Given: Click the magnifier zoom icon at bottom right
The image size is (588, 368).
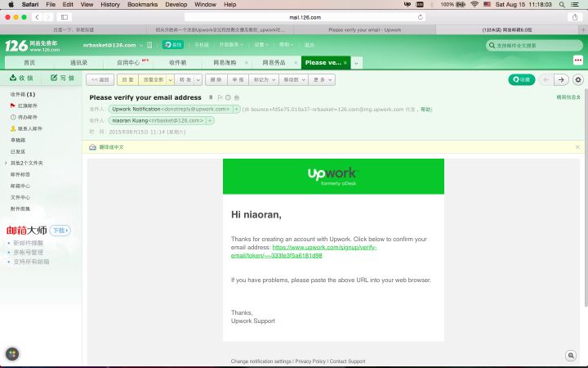Looking at the screenshot, I should [x=571, y=355].
